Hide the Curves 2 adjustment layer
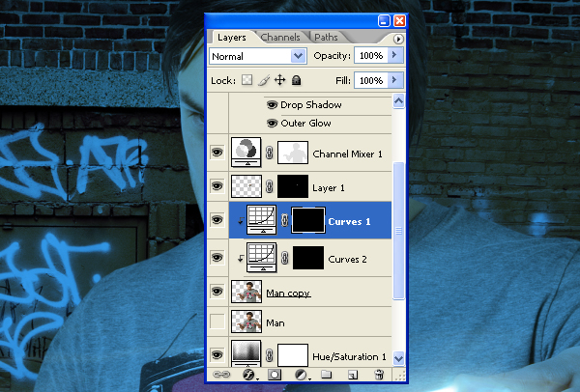The height and width of the screenshot is (392, 580). (x=217, y=258)
